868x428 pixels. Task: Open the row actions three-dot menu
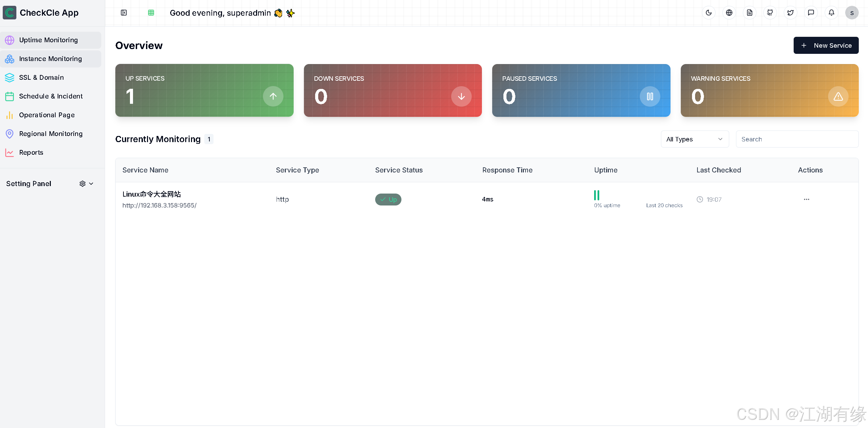[x=806, y=199]
